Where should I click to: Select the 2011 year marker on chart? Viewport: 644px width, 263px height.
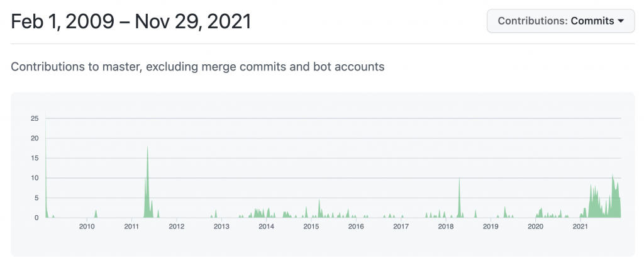click(131, 227)
